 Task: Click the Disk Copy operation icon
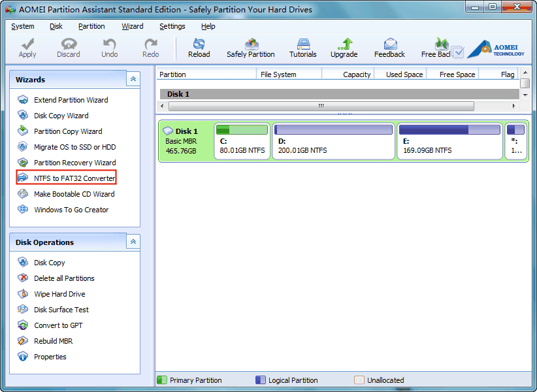(23, 262)
